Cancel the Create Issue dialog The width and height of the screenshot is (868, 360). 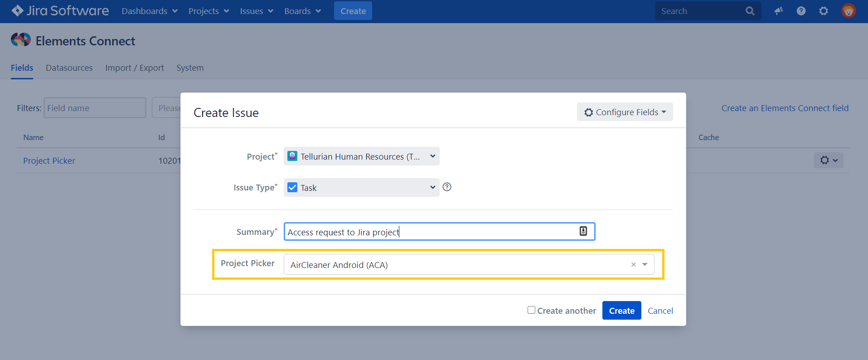point(660,311)
